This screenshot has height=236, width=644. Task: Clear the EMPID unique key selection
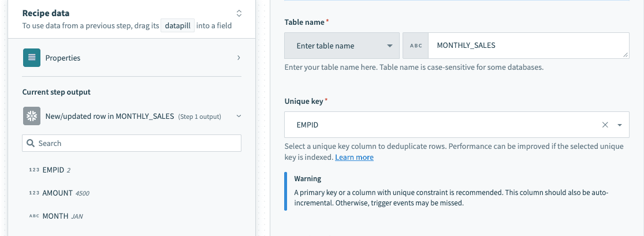tap(605, 125)
